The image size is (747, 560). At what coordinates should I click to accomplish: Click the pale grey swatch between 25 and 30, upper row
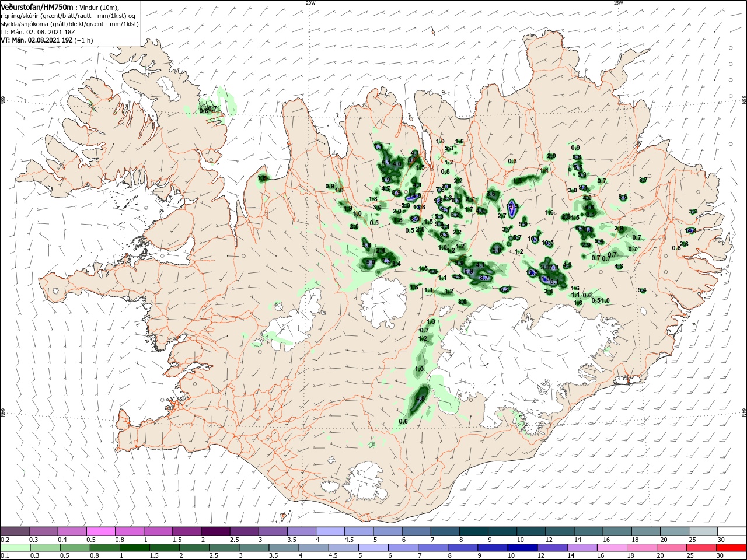(703, 531)
